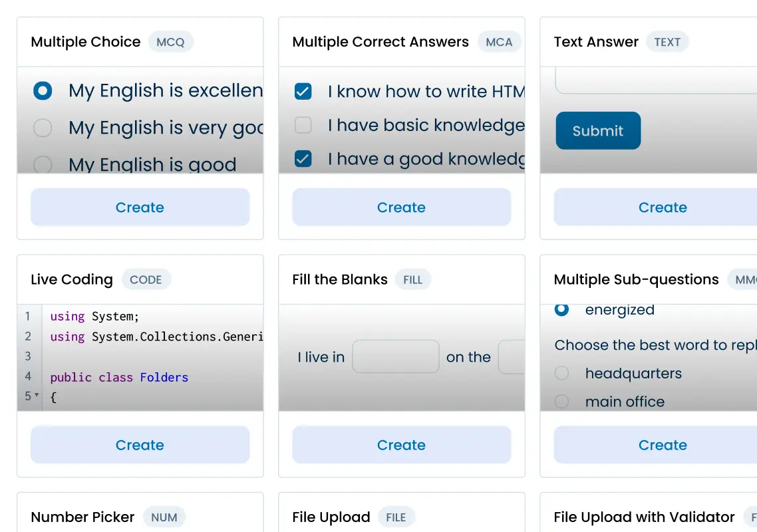Click the FILE badge on File Upload card
Viewport: 757px width, 532px height.
[396, 517]
